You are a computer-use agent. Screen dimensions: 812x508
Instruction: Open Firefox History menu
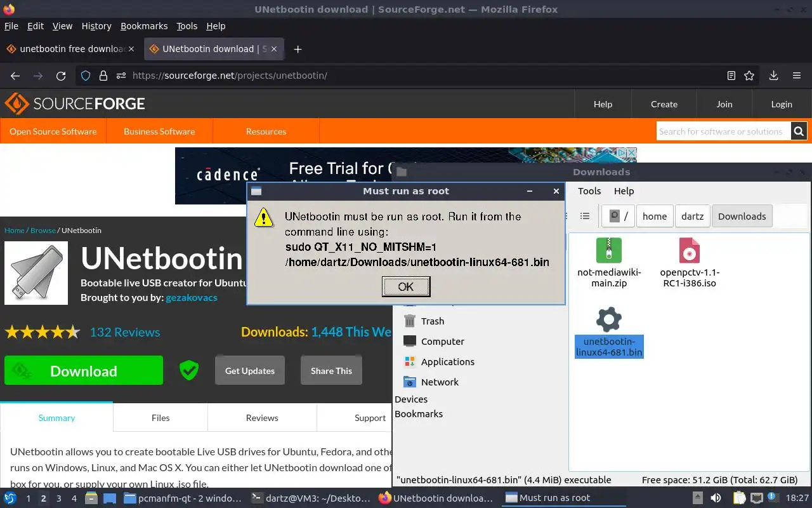coord(96,26)
